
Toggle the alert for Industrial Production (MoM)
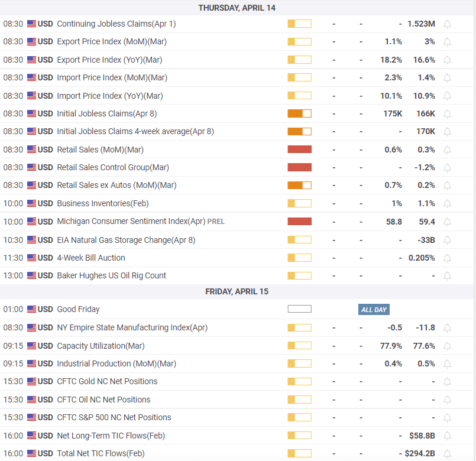tap(448, 364)
